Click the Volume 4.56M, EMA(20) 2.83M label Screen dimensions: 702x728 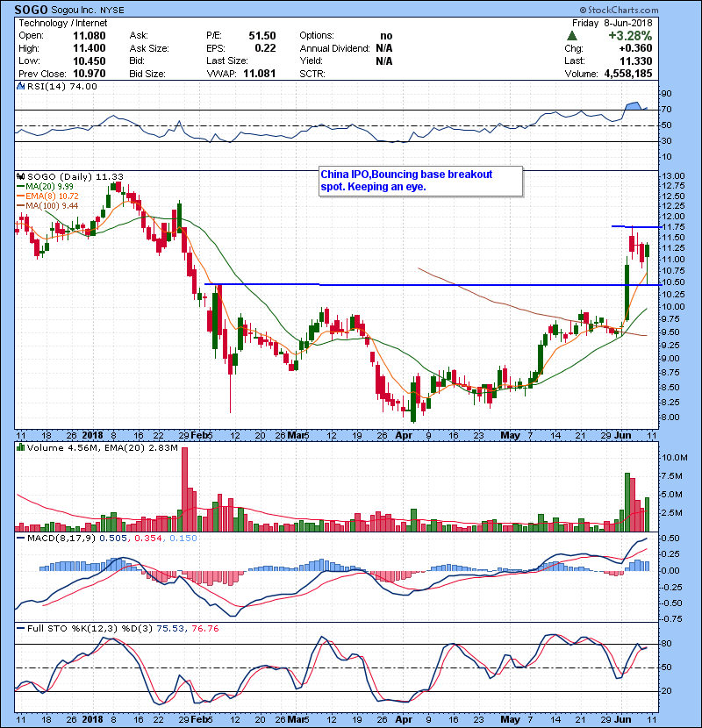tap(102, 448)
